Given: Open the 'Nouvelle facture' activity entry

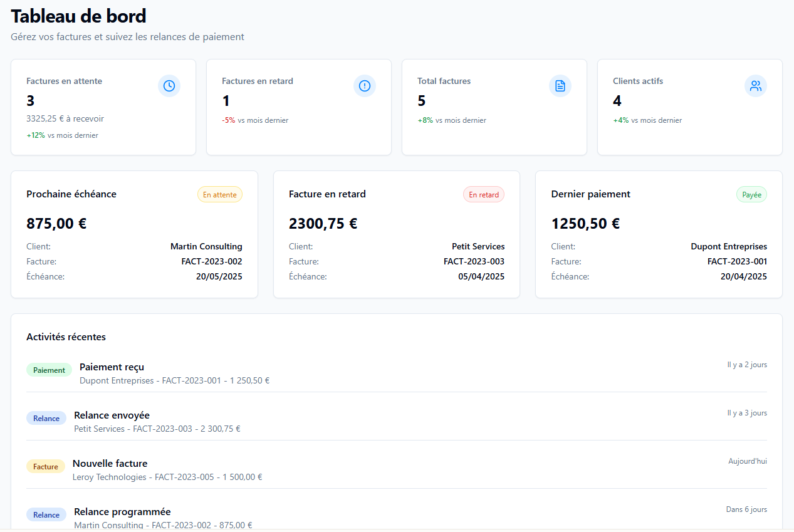Looking at the screenshot, I should click(x=110, y=464).
